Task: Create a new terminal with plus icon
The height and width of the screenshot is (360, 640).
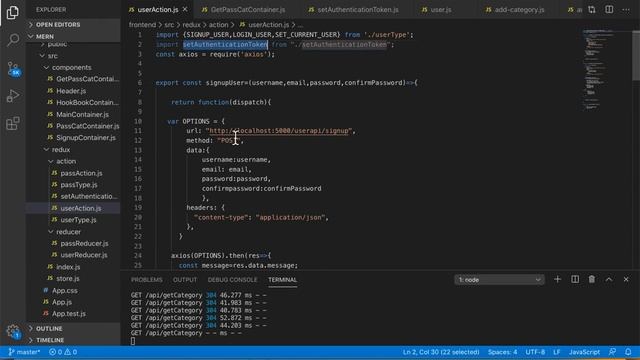Action: click(557, 280)
